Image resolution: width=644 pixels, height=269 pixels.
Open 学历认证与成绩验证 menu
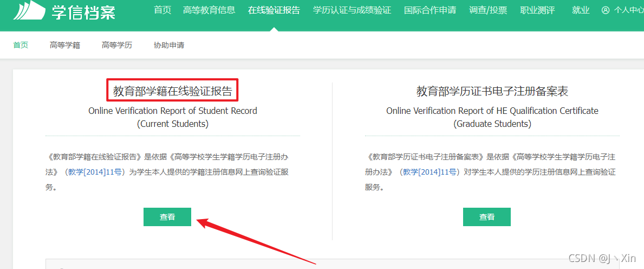(x=352, y=10)
